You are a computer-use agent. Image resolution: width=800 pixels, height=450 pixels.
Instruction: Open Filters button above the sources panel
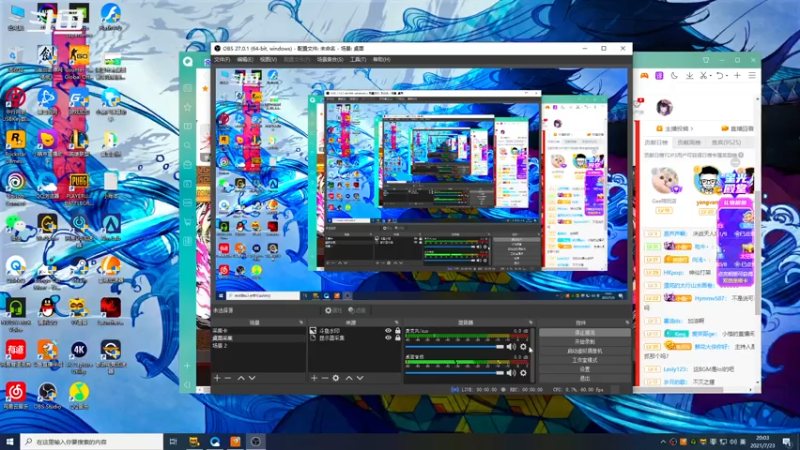(358, 310)
